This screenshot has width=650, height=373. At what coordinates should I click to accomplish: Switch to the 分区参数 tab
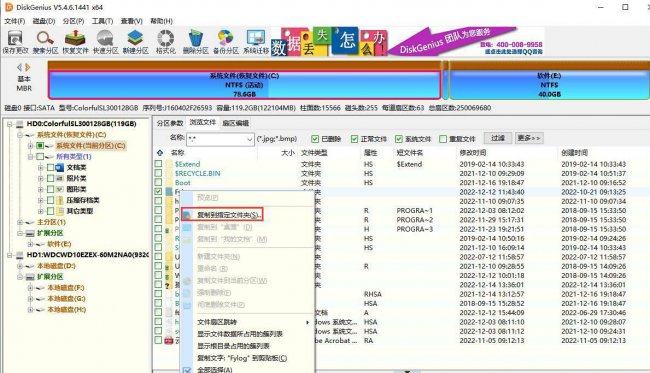[x=170, y=123]
